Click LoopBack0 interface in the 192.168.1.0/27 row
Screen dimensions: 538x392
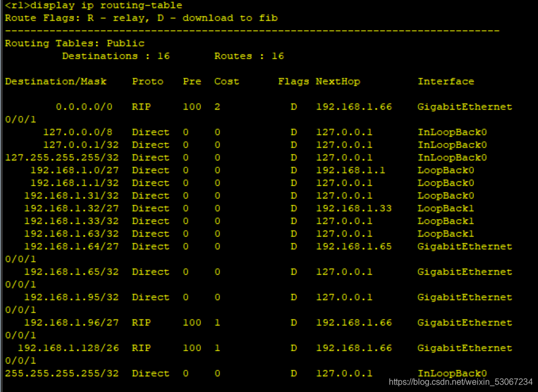446,170
